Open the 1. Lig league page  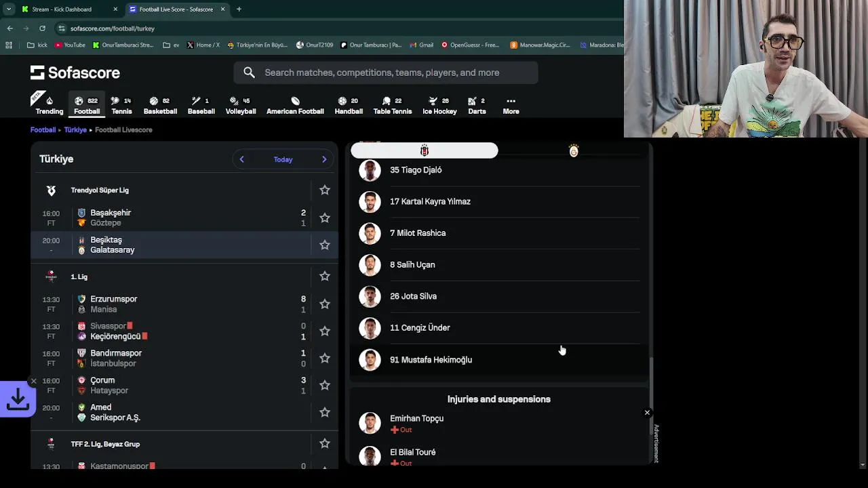79,277
